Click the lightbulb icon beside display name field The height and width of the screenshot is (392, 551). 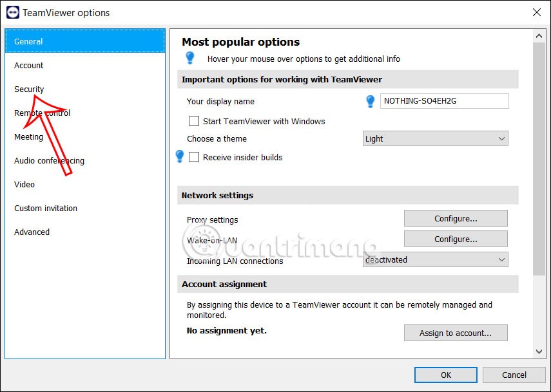point(371,101)
